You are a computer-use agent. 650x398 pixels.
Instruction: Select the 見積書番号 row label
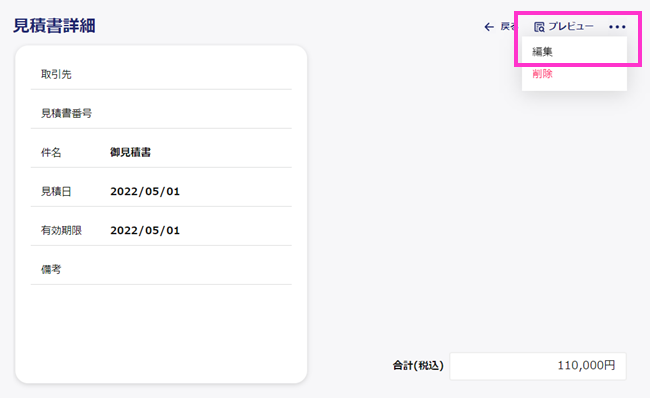pos(66,113)
